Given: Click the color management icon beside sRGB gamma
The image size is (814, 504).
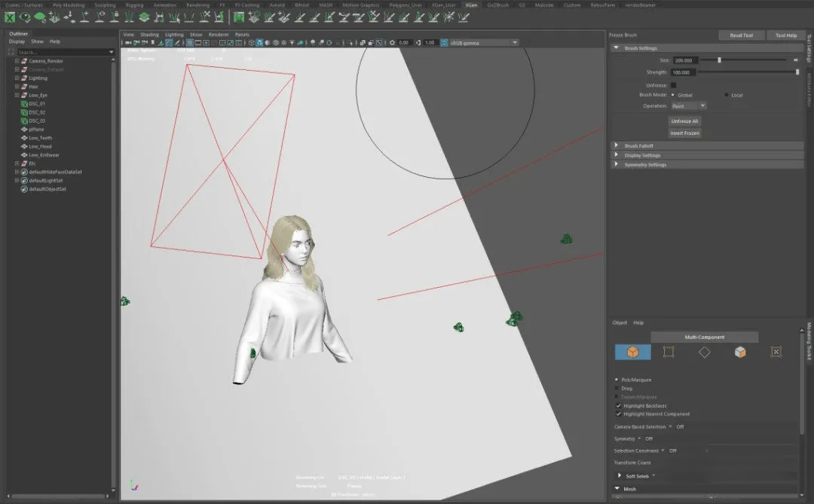Looking at the screenshot, I should tap(444, 43).
